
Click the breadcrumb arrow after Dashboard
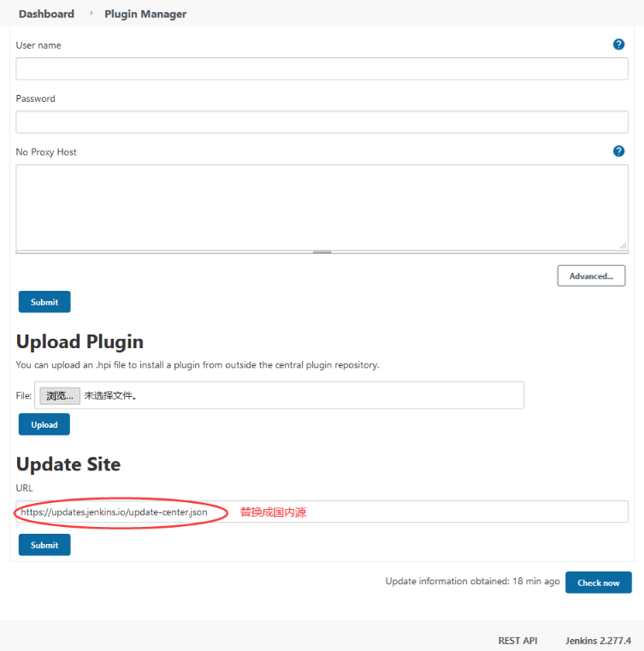coord(91,14)
